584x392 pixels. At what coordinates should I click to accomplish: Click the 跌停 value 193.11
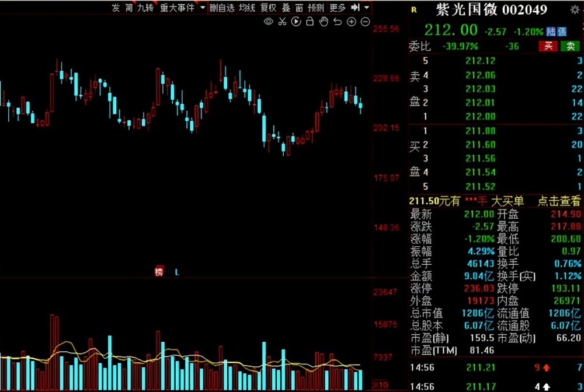(x=565, y=288)
